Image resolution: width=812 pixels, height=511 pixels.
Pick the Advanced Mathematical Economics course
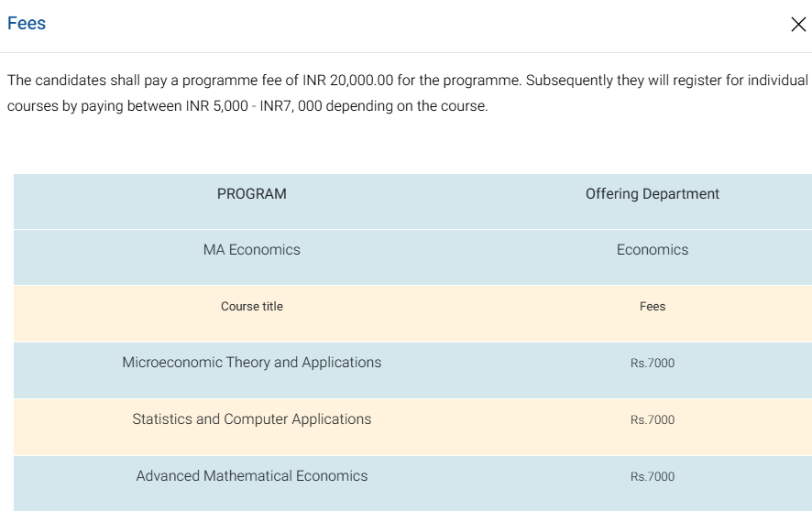coord(251,476)
